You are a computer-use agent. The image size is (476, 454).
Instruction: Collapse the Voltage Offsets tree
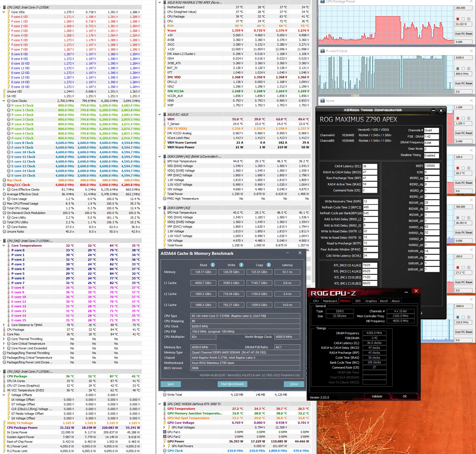tap(4, 395)
